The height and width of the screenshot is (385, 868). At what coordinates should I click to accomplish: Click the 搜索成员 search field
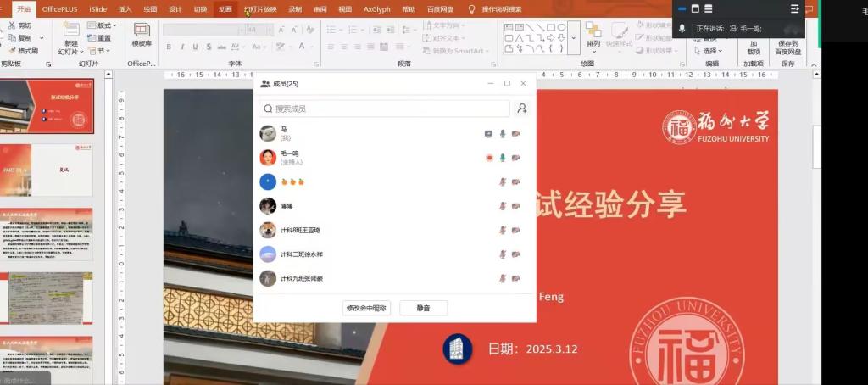coord(385,109)
